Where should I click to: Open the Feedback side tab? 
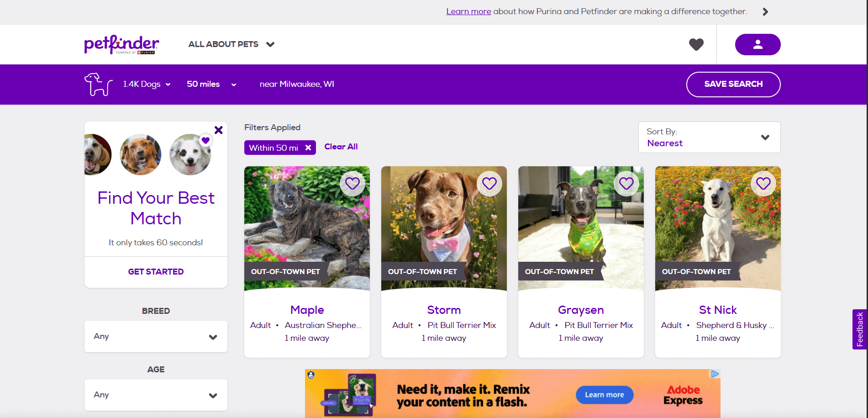pos(859,329)
